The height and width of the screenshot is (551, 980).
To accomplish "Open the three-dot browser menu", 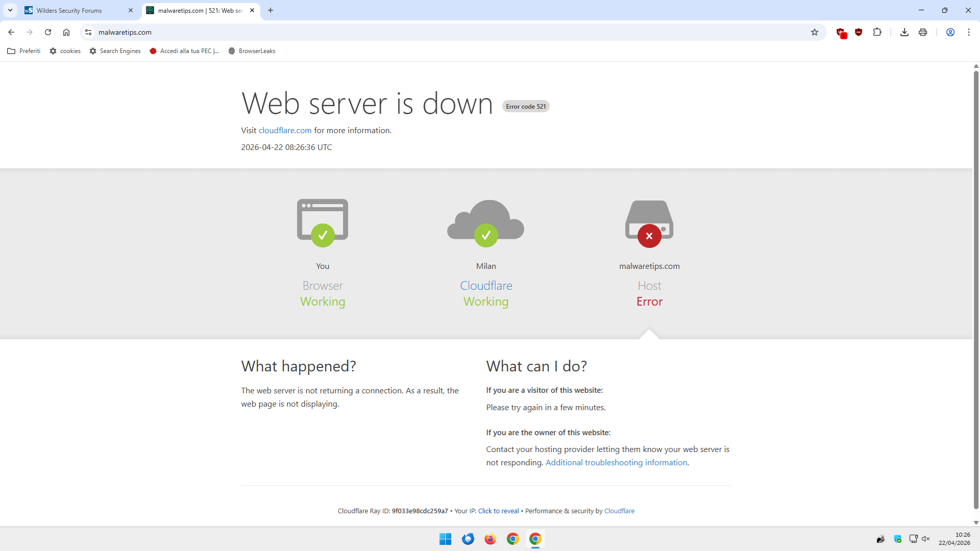I will coord(969,32).
